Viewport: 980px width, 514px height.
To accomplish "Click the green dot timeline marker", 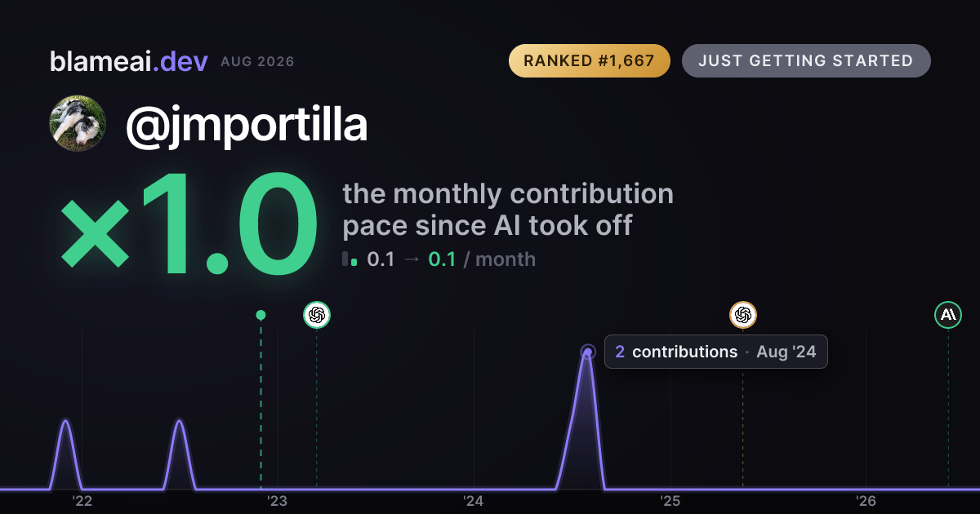I will tap(261, 315).
